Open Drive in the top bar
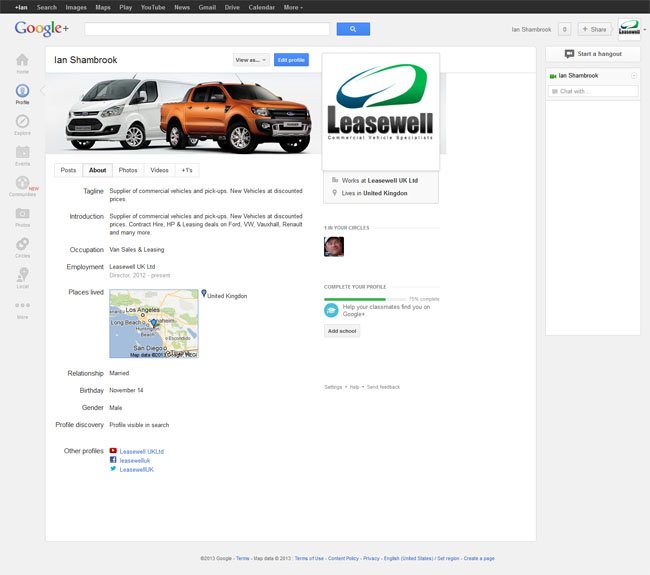Viewport: 650px width, 575px height. click(232, 7)
